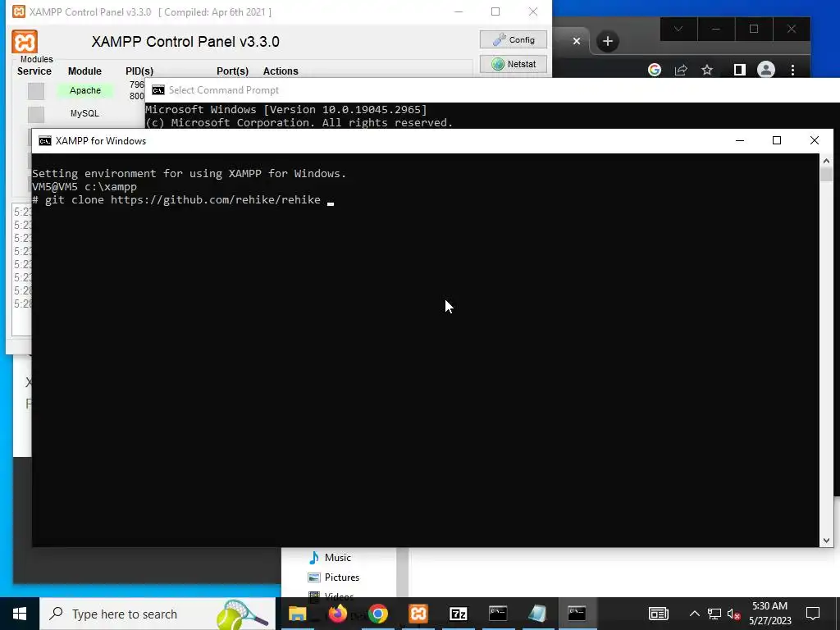Open the notification center icon
The image size is (840, 630).
click(x=813, y=614)
